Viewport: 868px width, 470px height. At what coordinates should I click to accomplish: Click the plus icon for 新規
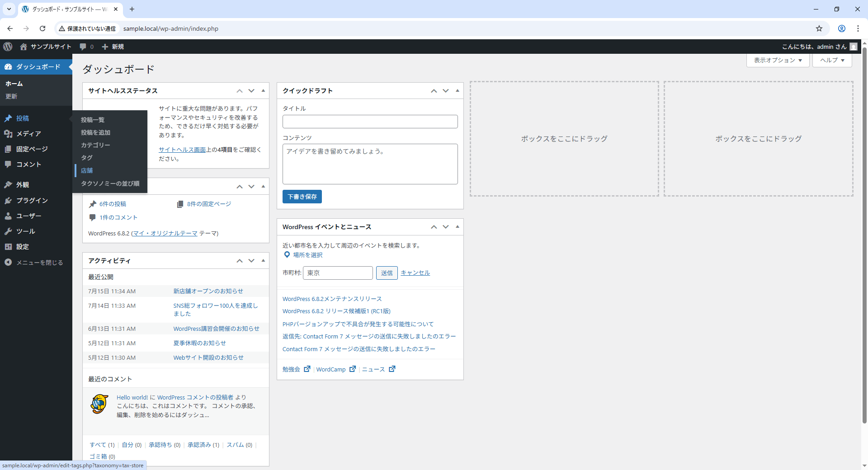[x=105, y=47]
